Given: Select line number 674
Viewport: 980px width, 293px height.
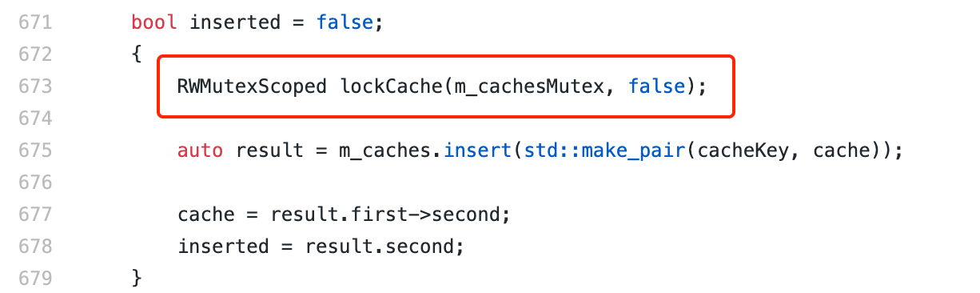Looking at the screenshot, I should 34,118.
